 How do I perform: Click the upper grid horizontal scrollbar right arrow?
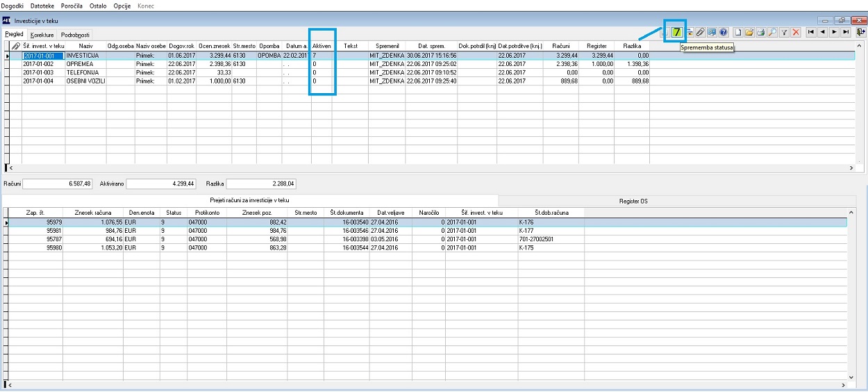852,168
